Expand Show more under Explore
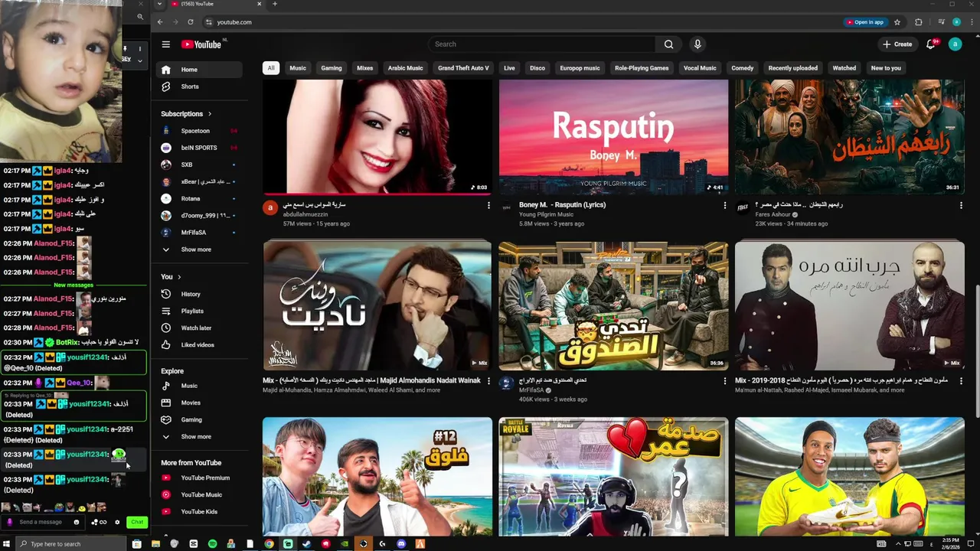This screenshot has width=980, height=551. 199,436
